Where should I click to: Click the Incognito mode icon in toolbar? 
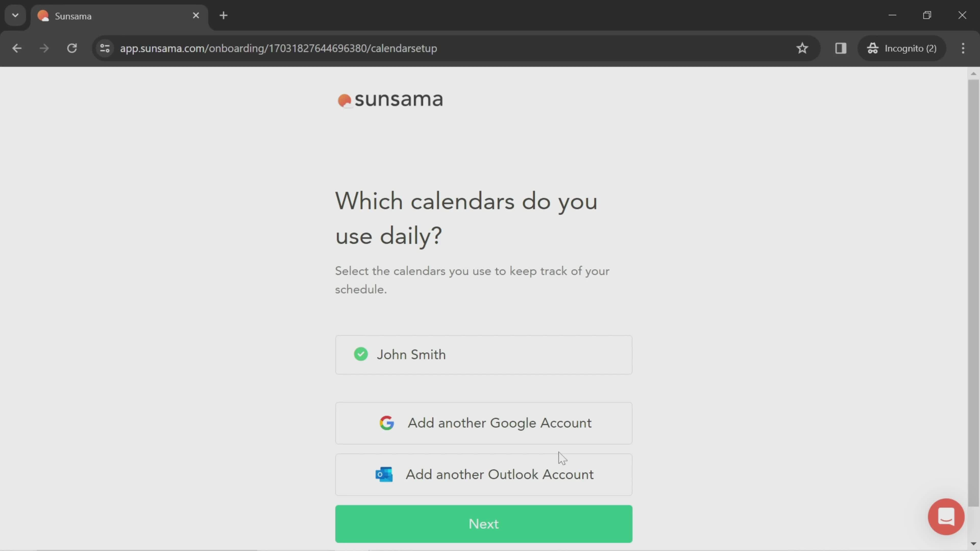(x=874, y=48)
